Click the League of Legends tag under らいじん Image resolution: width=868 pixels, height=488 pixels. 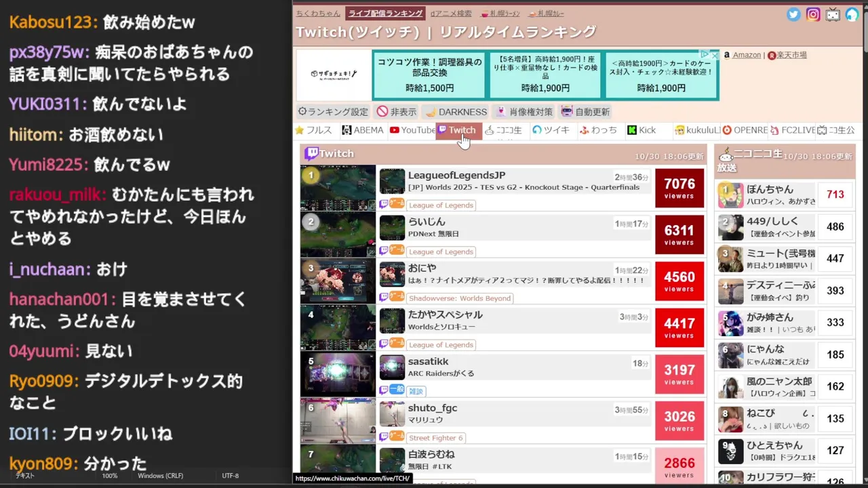[x=441, y=251]
